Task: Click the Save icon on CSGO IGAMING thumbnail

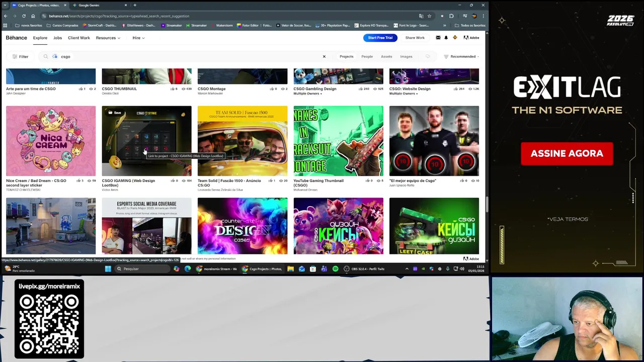Action: [115, 113]
